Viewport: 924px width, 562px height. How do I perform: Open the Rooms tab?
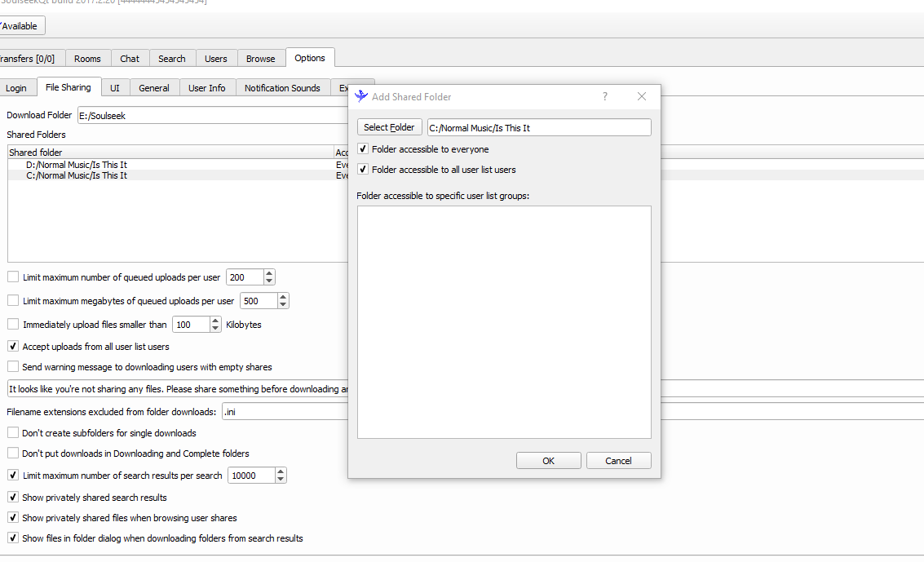(87, 59)
